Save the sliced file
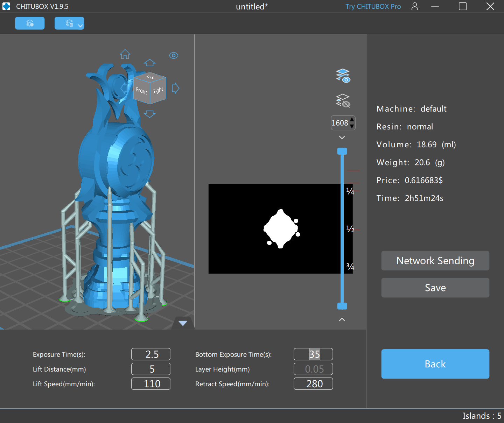Image resolution: width=504 pixels, height=423 pixels. [435, 288]
